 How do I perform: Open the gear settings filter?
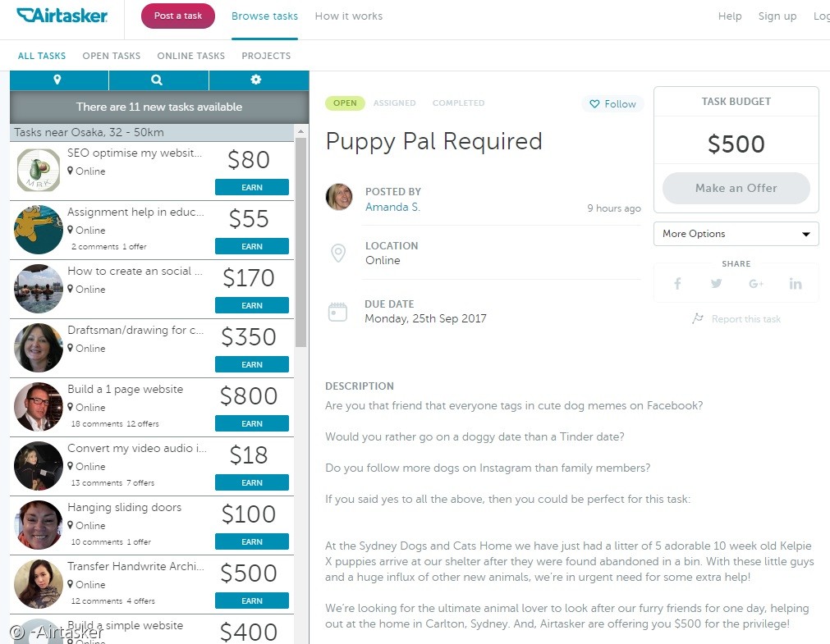pos(256,80)
